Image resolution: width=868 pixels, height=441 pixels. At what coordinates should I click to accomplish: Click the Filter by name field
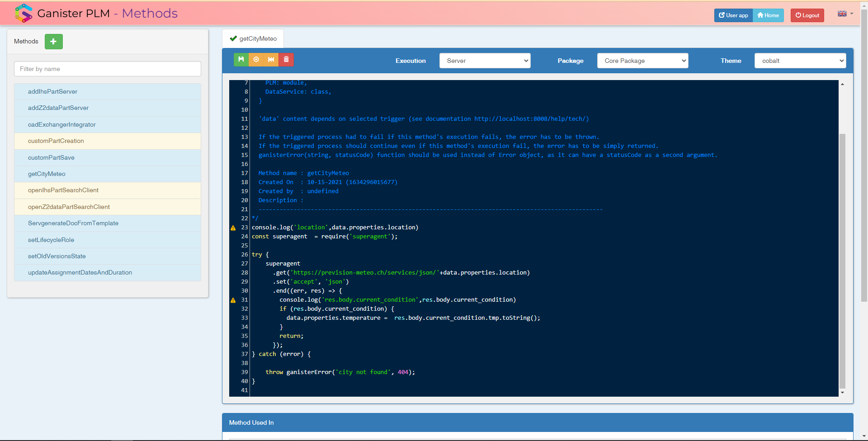(108, 69)
